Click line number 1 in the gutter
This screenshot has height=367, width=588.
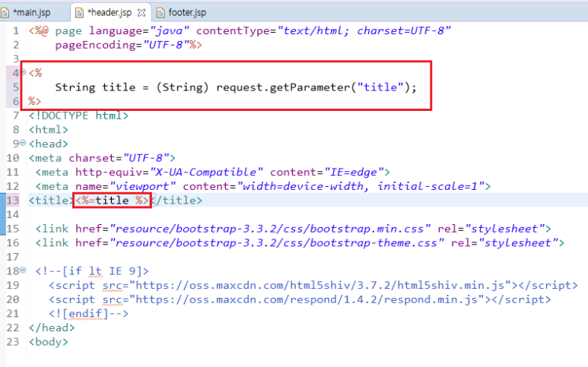(x=15, y=30)
